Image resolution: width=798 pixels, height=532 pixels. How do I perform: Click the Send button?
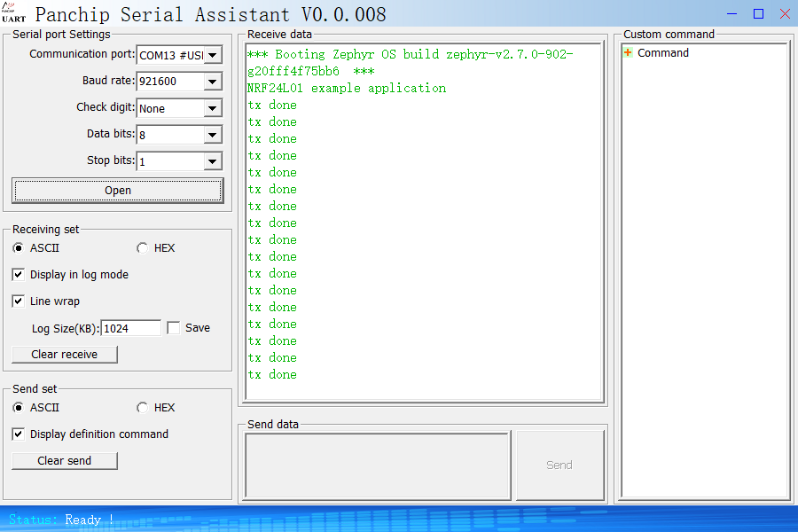559,465
